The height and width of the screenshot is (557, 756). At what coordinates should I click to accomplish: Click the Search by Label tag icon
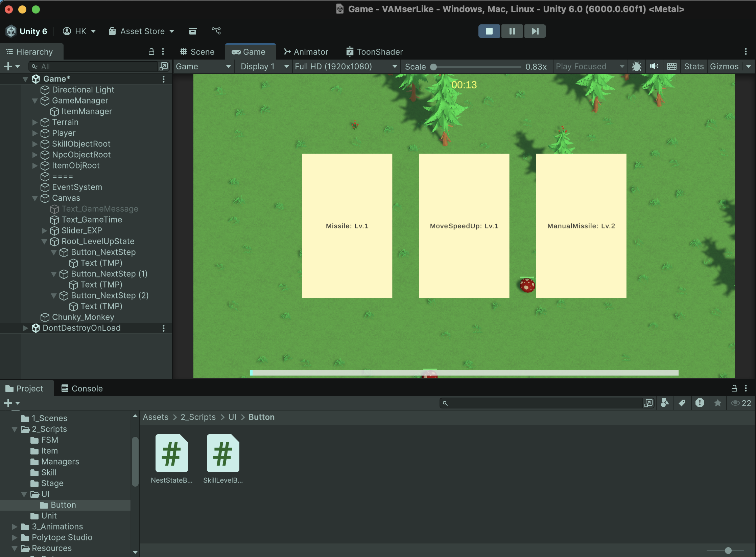tap(682, 403)
